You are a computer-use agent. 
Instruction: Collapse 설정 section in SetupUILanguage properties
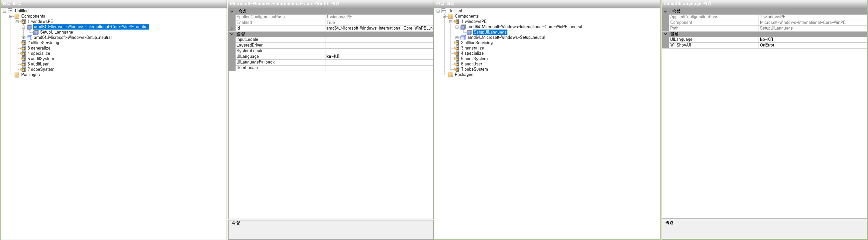coord(666,34)
